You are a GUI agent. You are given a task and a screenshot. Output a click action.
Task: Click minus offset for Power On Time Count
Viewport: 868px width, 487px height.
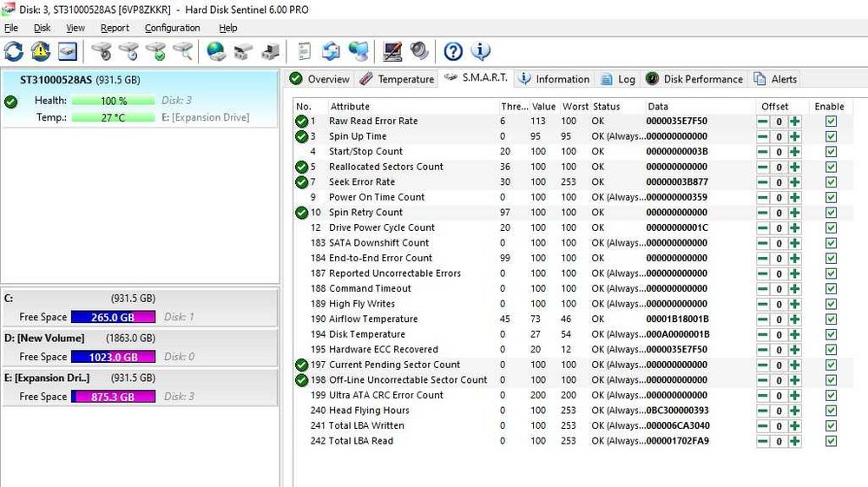763,198
